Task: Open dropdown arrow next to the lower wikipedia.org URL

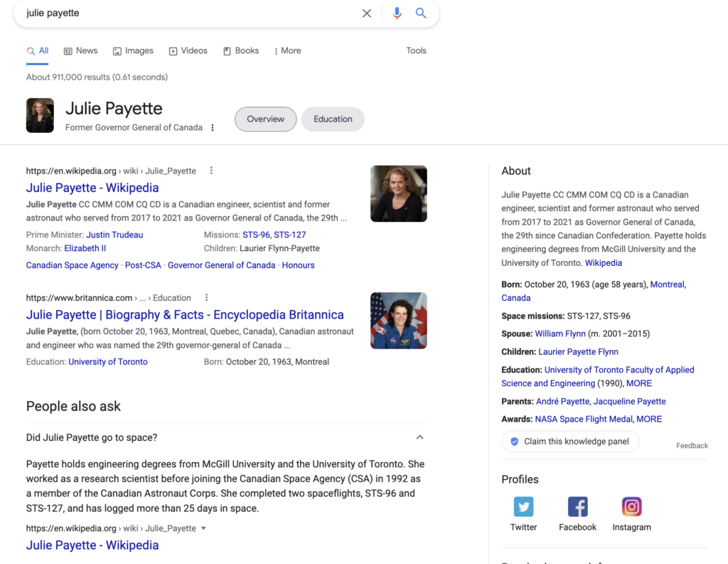Action: [x=203, y=528]
